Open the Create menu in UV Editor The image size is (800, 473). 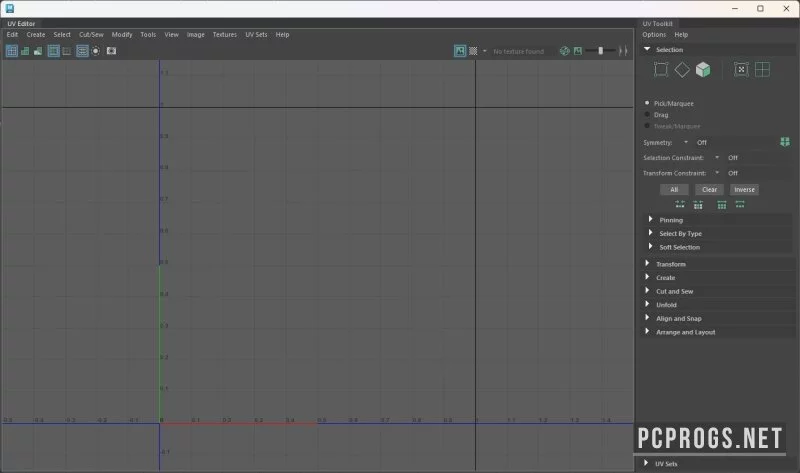point(36,35)
